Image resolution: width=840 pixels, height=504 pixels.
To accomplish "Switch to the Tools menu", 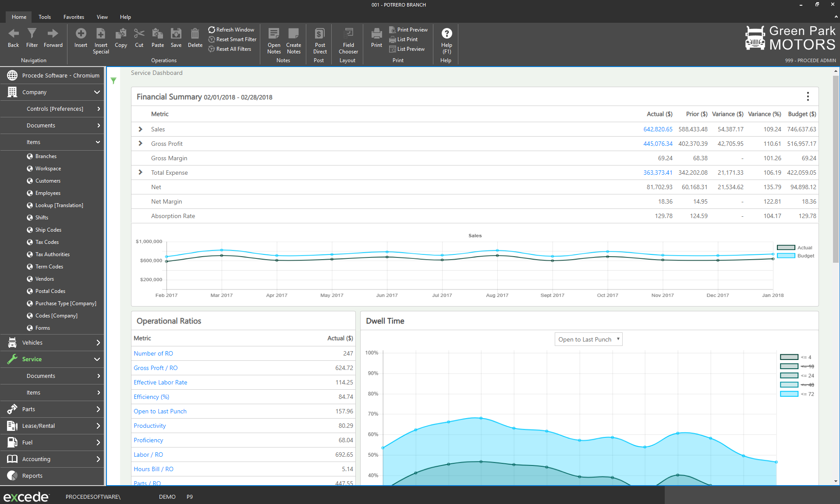I will pos(44,17).
